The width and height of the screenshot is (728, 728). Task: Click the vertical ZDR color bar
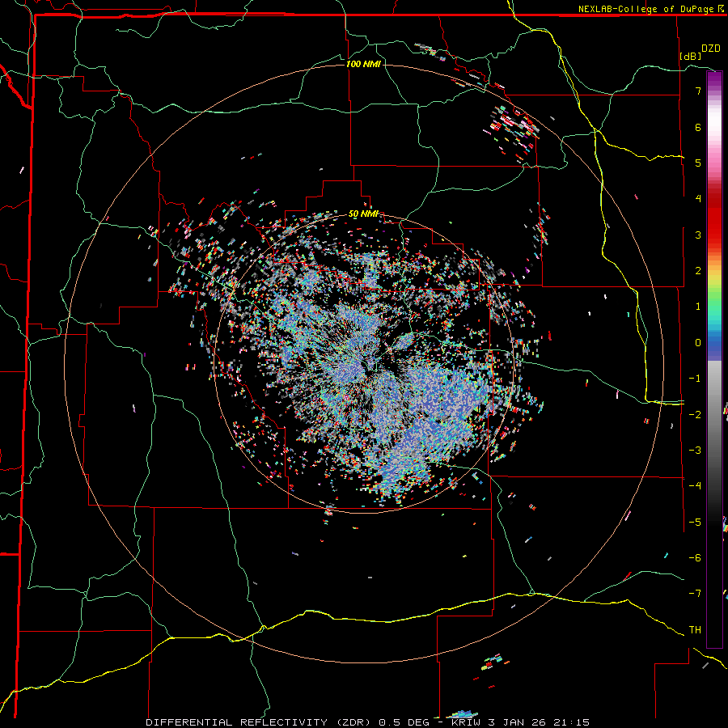[714, 359]
